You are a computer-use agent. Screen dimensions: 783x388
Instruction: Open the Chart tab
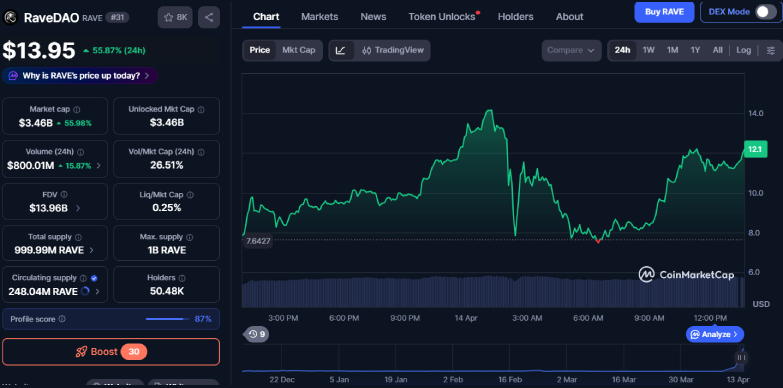pyautogui.click(x=266, y=16)
